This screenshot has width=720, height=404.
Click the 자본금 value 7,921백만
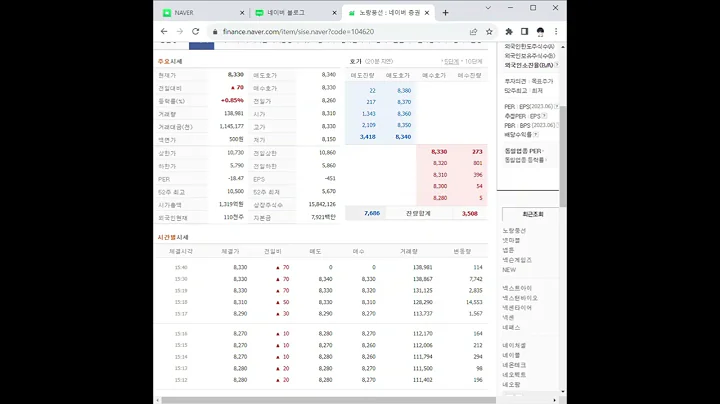click(x=324, y=217)
